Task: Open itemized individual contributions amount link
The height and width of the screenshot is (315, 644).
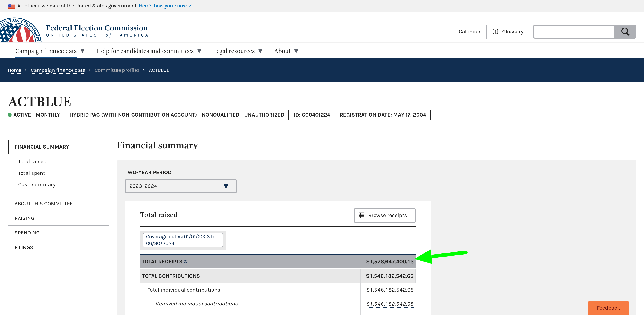Action: coord(390,304)
